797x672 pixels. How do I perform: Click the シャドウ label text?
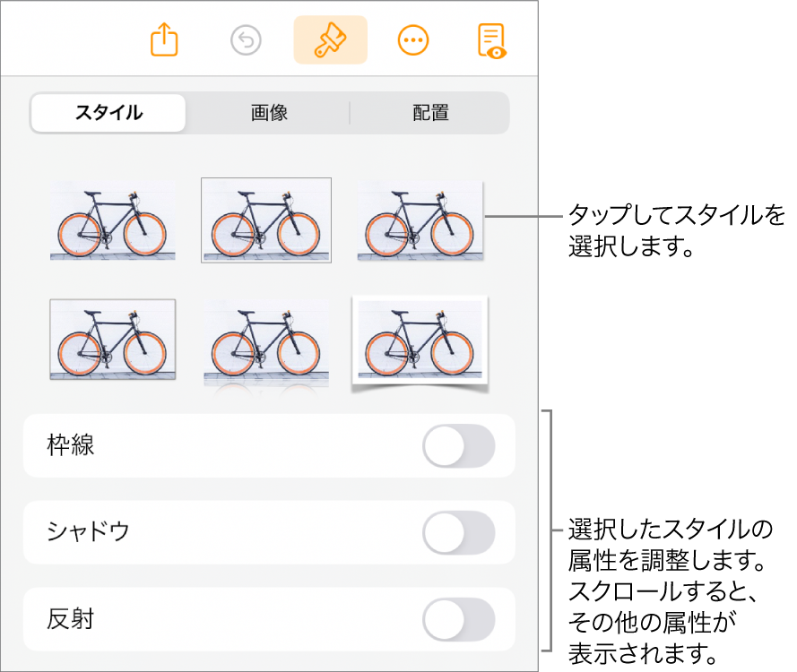coord(88,532)
